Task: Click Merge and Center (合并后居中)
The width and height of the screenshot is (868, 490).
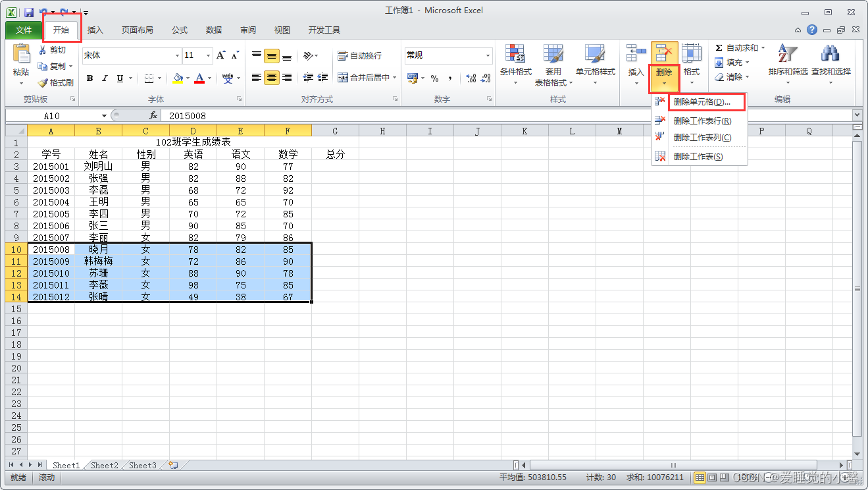Action: pos(363,78)
